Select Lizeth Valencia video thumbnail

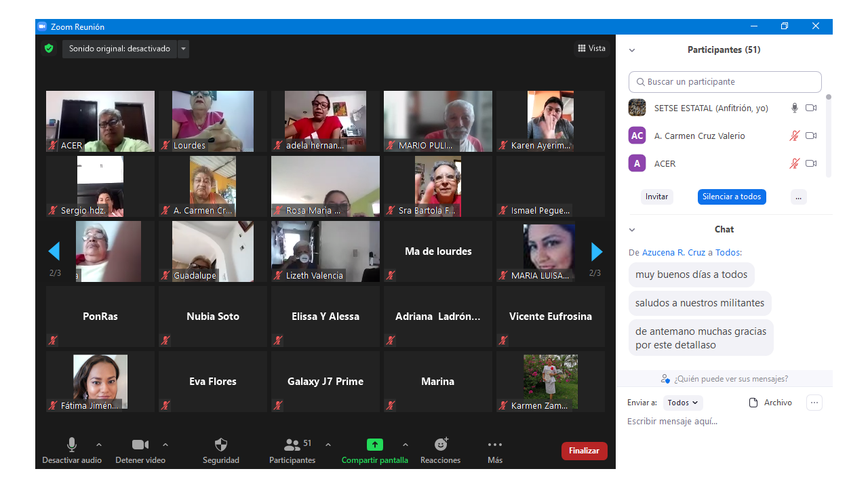point(325,251)
